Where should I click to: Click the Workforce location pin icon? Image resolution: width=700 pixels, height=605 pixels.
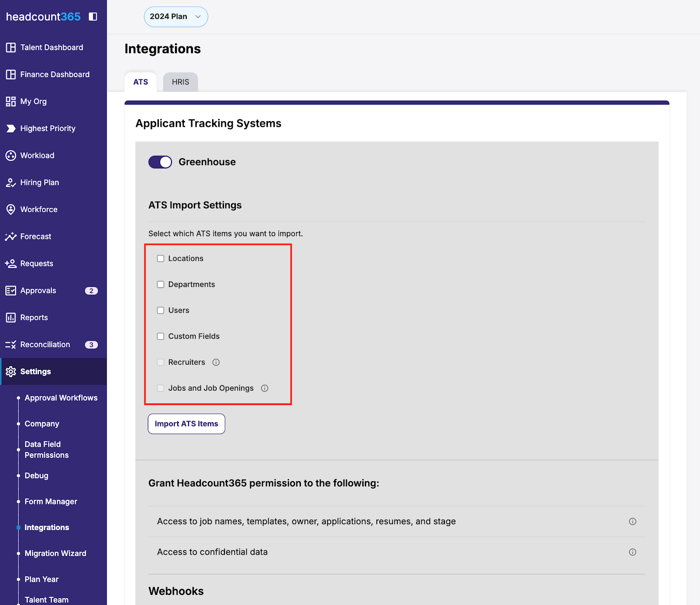point(11,210)
